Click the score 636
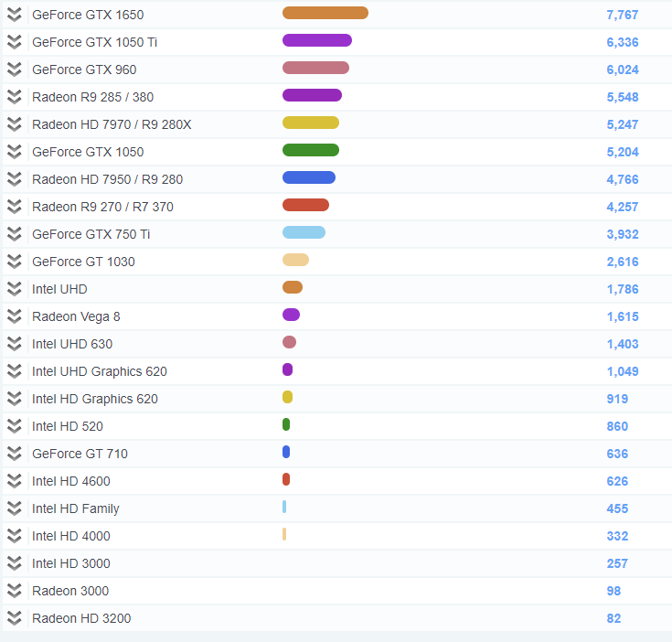 click(x=617, y=454)
